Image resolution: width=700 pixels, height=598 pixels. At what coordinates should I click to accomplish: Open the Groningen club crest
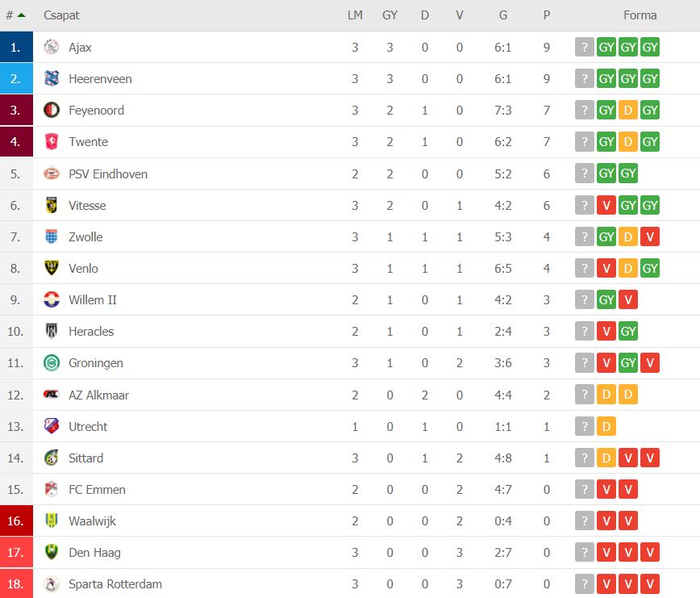tap(52, 362)
